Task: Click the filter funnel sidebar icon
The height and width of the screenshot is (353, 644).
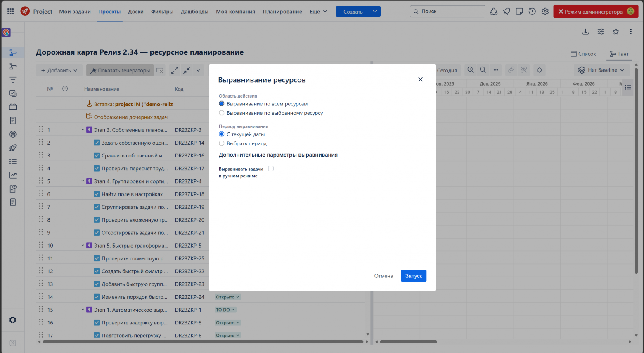Action: tap(13, 80)
